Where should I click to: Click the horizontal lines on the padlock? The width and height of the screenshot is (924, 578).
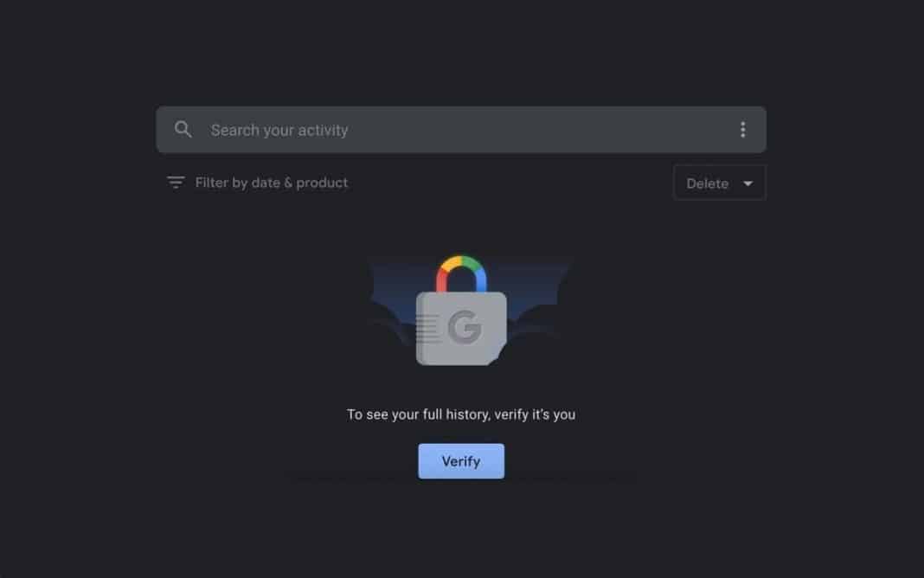tap(427, 329)
